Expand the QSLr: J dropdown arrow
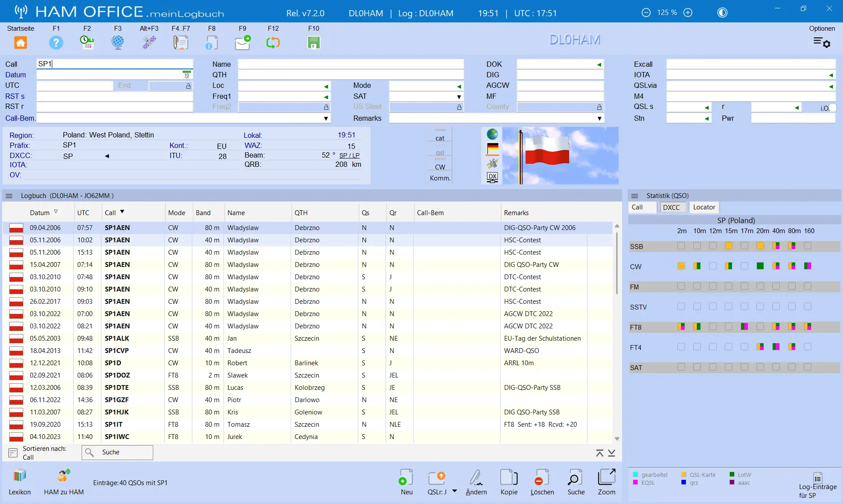 coord(454,491)
